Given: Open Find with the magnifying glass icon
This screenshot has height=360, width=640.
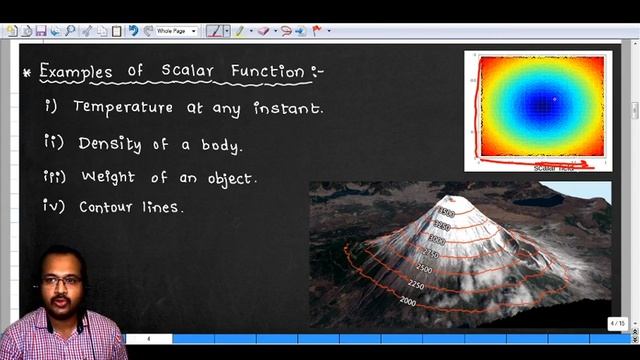Looking at the screenshot, I should 70,31.
